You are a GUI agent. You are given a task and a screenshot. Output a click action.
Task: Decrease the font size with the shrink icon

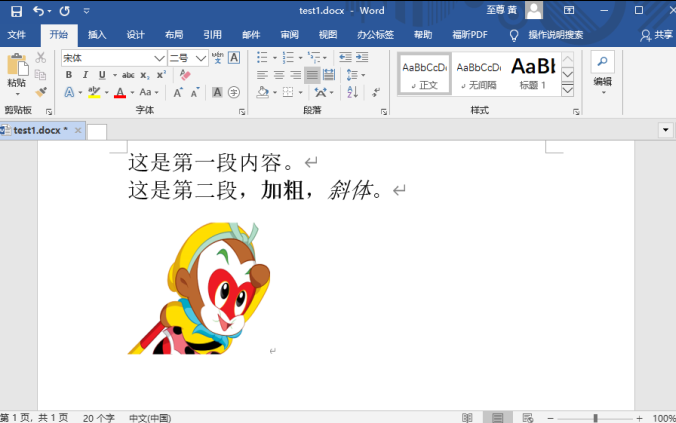(x=194, y=92)
